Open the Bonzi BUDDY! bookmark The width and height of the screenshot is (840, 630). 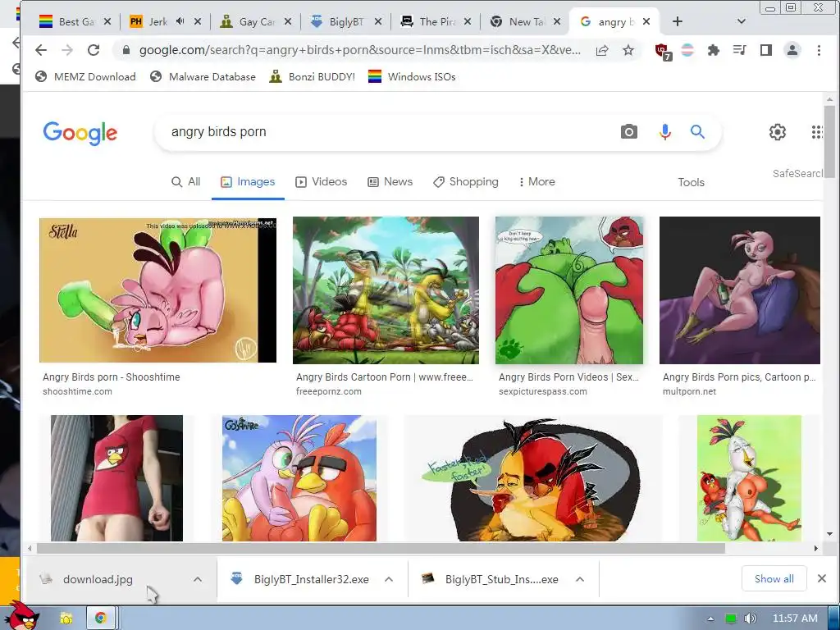click(313, 76)
